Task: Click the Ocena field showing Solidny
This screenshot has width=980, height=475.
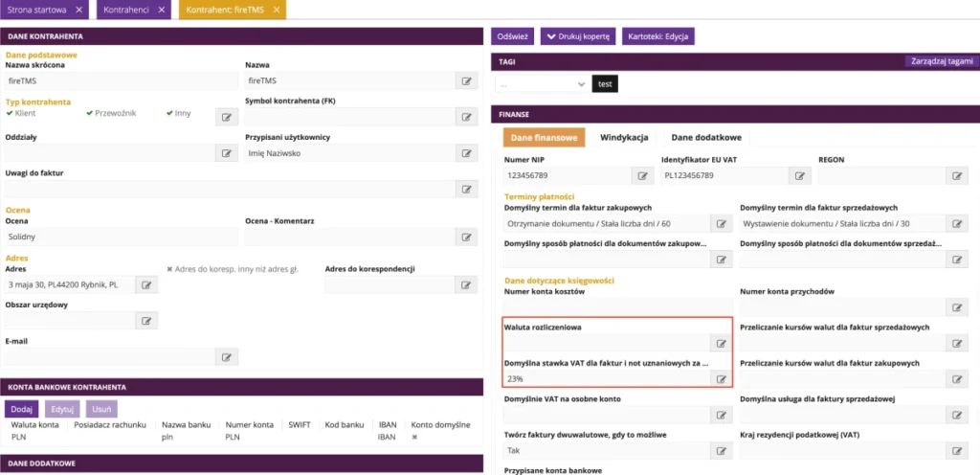Action: [122, 237]
